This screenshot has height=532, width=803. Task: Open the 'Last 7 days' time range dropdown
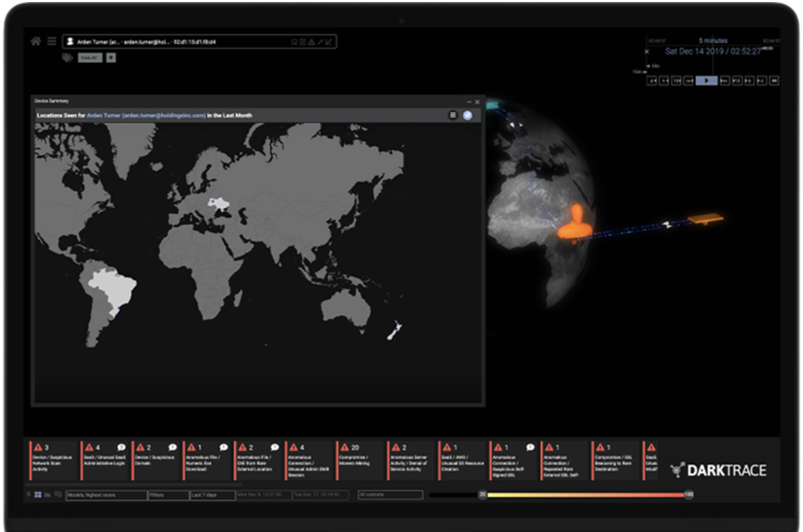(211, 495)
